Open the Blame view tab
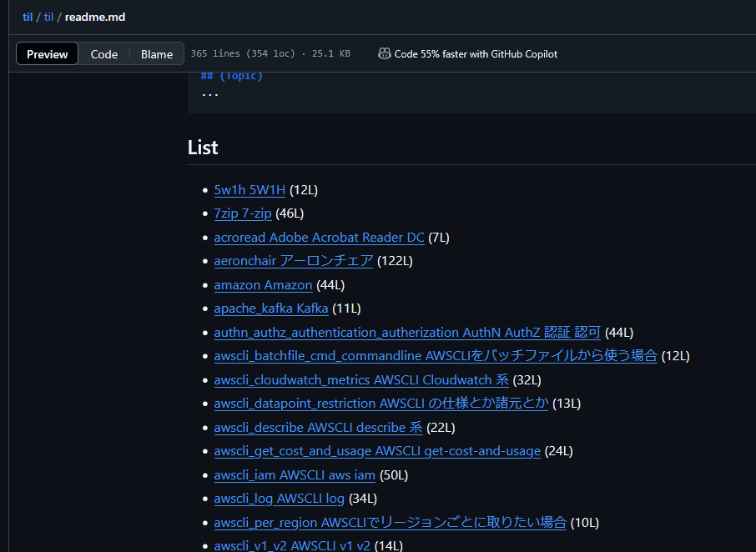This screenshot has width=756, height=552. 157,54
